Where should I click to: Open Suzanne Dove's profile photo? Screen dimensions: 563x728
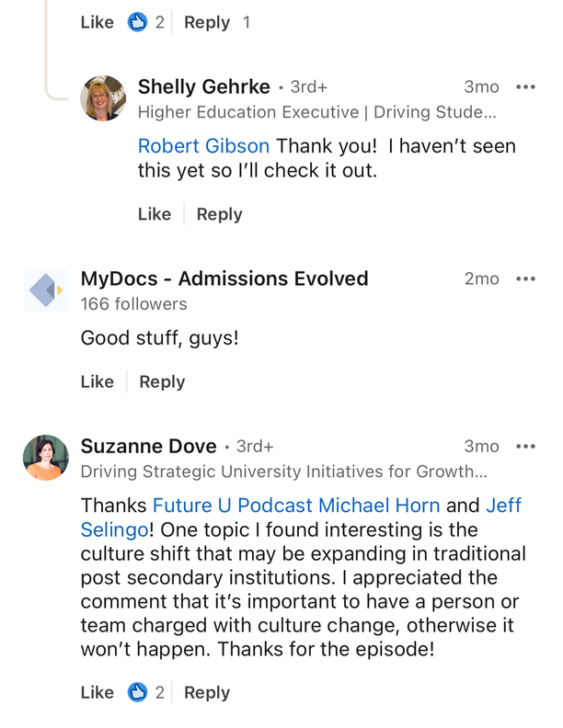coord(45,458)
